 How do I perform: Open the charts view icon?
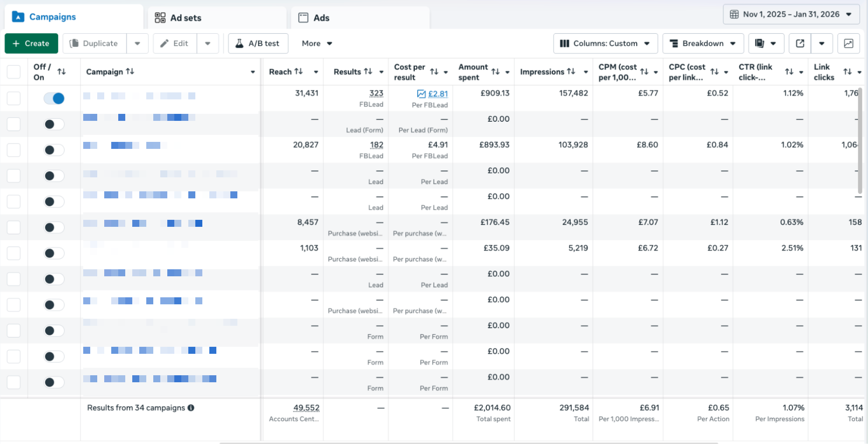[848, 43]
